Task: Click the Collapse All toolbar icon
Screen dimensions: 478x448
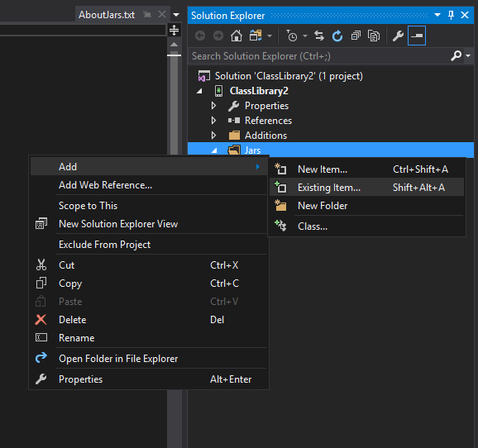Action: pos(356,36)
